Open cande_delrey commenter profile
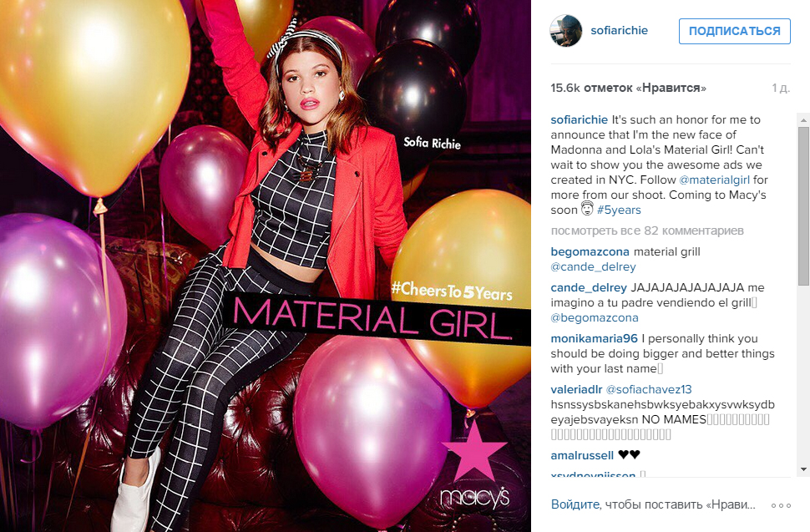 tap(589, 287)
